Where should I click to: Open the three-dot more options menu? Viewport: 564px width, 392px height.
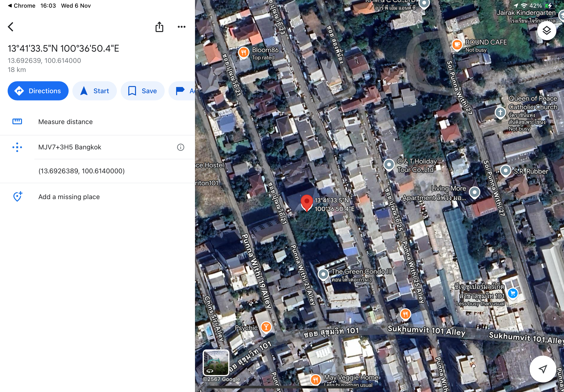[181, 27]
